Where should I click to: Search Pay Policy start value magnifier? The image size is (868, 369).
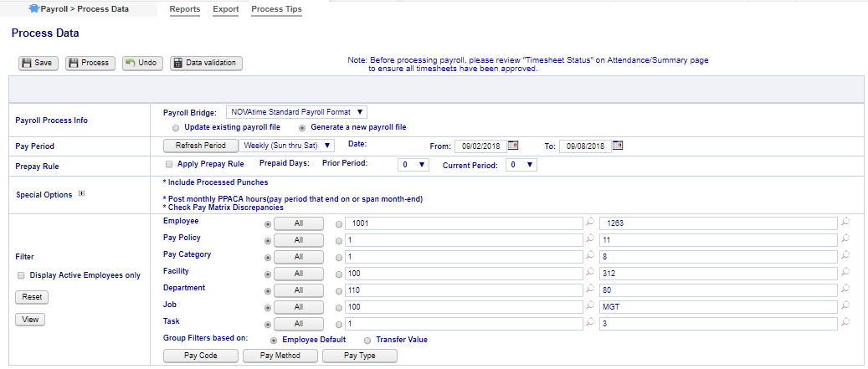(590, 238)
